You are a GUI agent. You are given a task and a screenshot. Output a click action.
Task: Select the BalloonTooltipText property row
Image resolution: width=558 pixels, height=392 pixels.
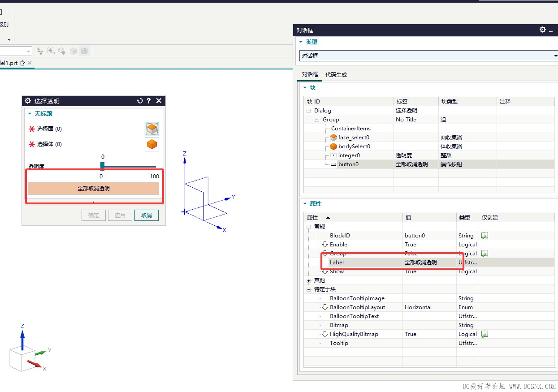(x=429, y=316)
